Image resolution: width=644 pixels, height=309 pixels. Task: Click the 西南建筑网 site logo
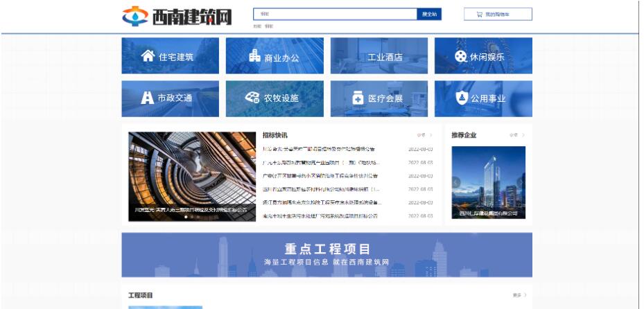(177, 17)
